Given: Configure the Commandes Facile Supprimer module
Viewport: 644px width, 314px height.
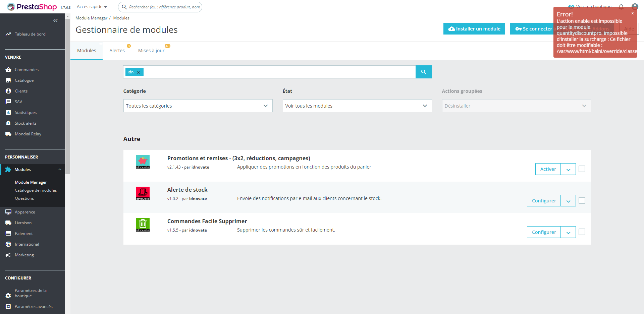Looking at the screenshot, I should (544, 232).
